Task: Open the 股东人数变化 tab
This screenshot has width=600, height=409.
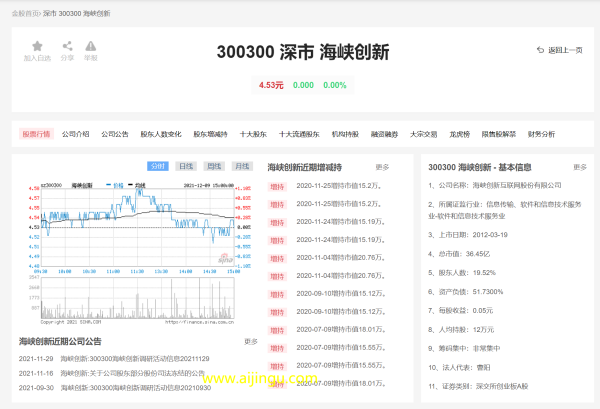Action: pos(161,134)
